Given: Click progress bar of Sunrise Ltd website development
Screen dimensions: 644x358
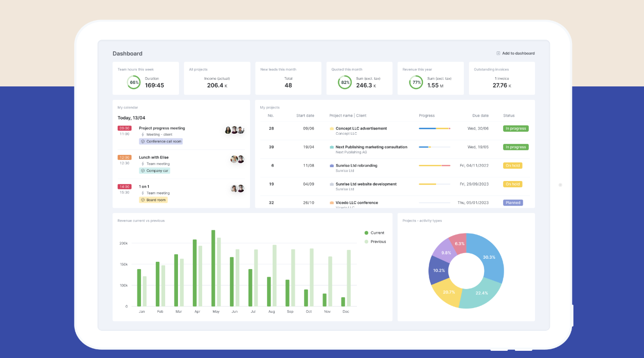Looking at the screenshot, I should (435, 184).
